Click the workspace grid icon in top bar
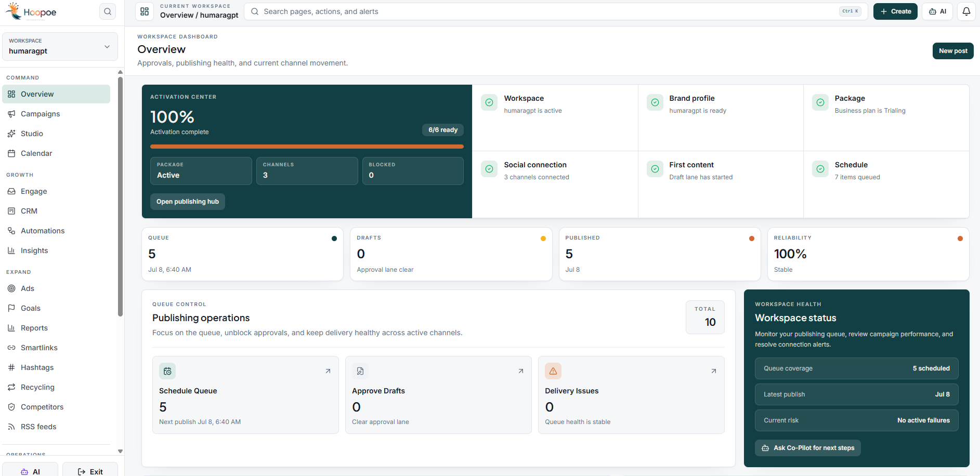 click(x=145, y=11)
